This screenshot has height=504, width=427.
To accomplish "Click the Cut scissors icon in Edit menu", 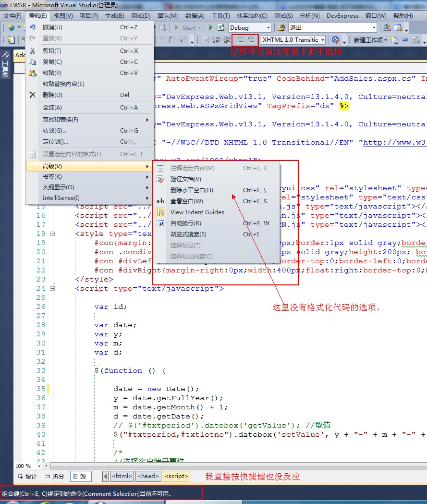I will pos(32,51).
